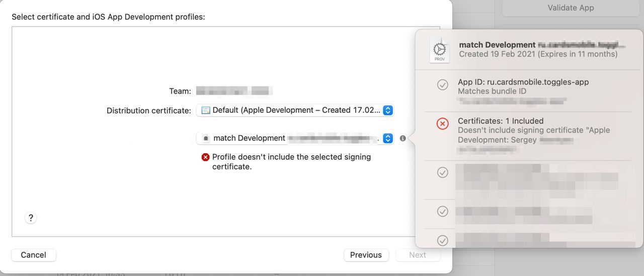This screenshot has width=644, height=276.
Task: Click the App ID ru.cardsmobile.toggles-app text
Action: click(523, 82)
